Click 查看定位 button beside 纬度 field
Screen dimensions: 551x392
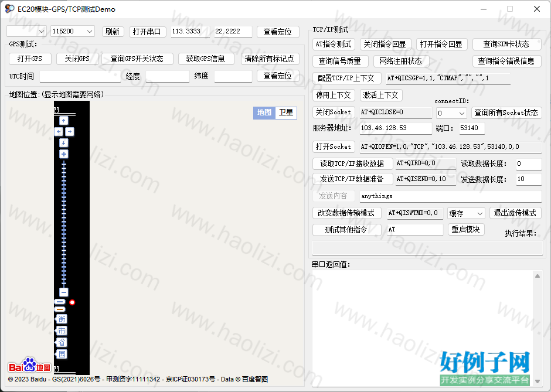(278, 76)
